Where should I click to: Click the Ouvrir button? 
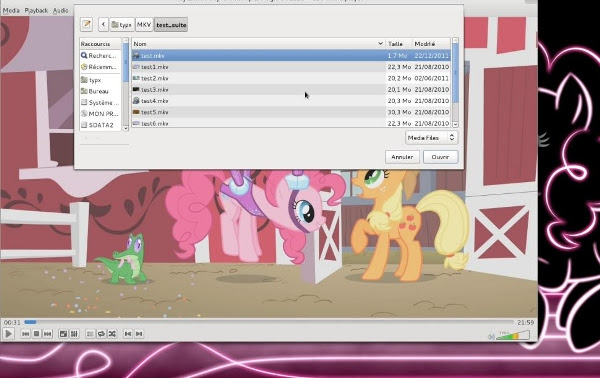440,157
